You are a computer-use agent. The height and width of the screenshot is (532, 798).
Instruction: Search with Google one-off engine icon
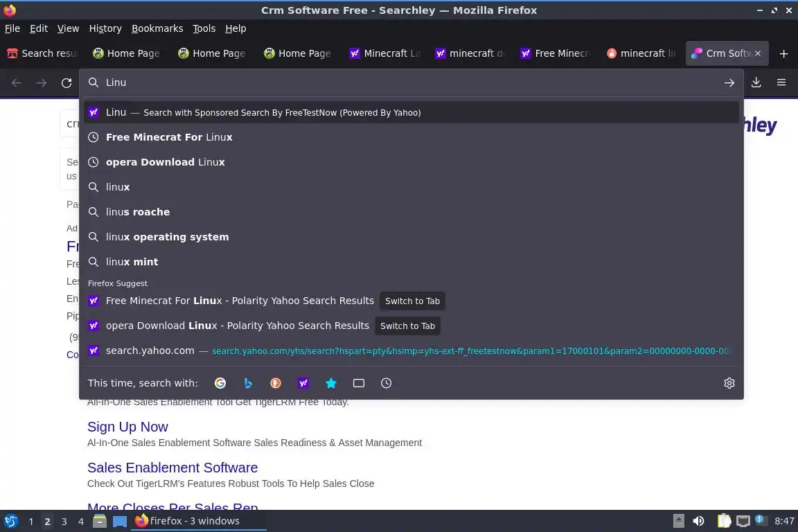click(220, 383)
